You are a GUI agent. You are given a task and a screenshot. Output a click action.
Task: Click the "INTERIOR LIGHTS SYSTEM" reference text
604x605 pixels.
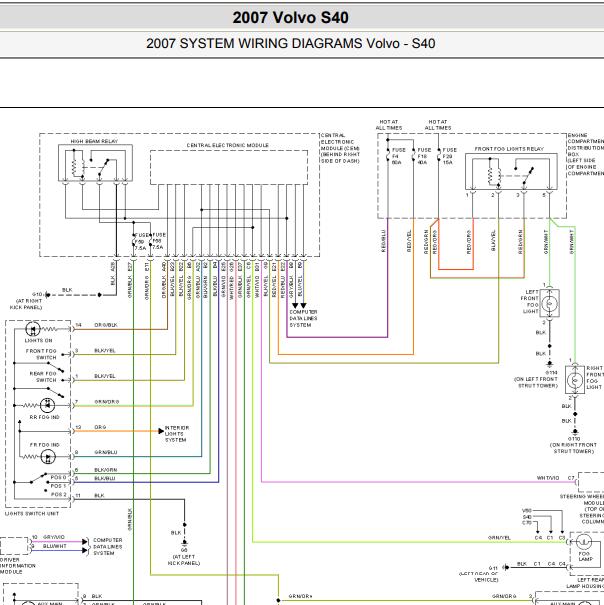[177, 434]
